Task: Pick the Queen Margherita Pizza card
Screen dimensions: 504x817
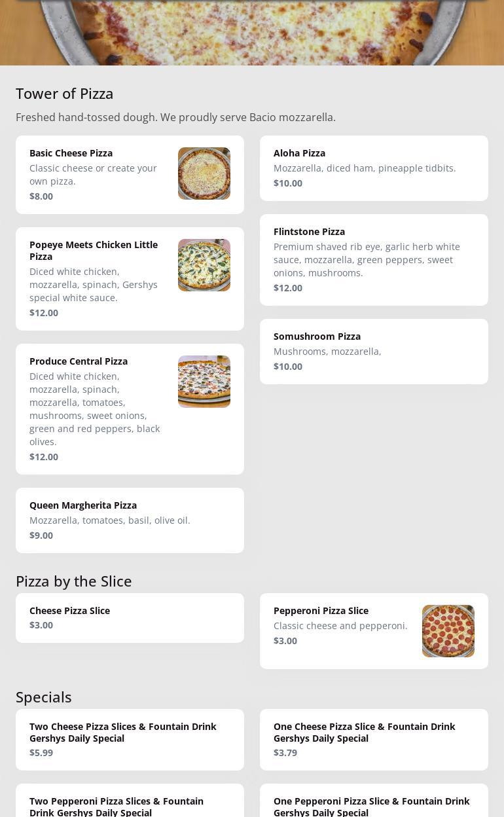Action: point(130,520)
